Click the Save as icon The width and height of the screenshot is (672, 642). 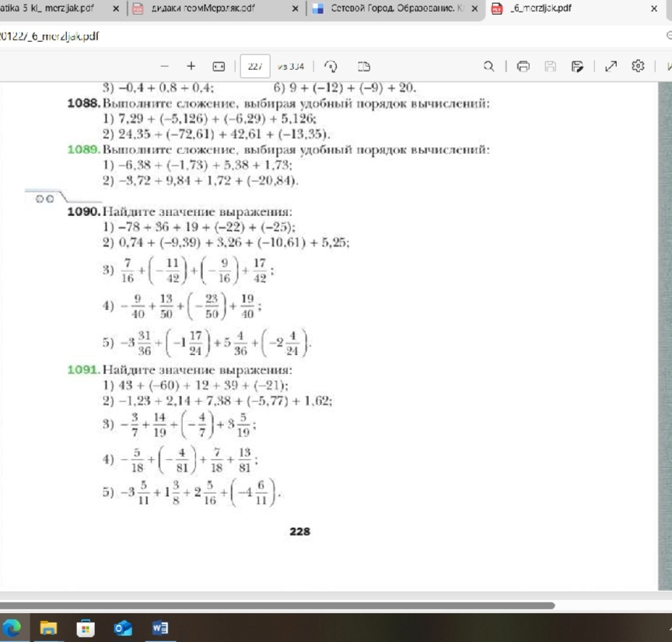577,66
